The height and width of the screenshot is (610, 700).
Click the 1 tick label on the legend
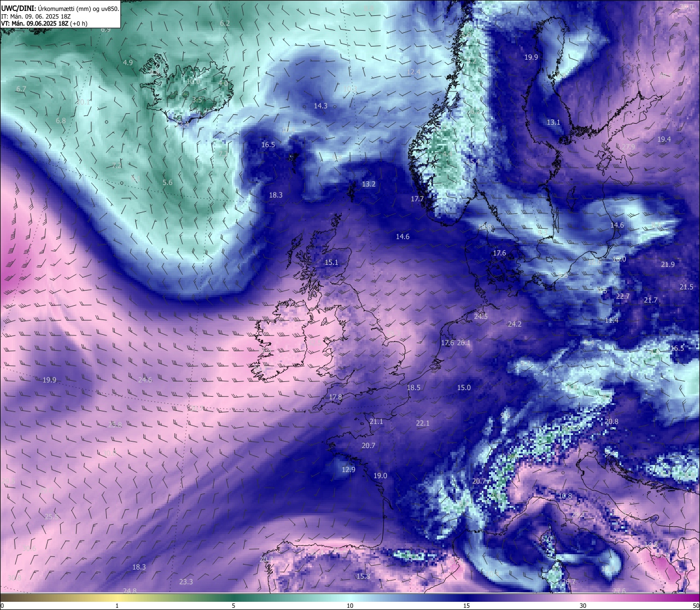click(x=117, y=605)
